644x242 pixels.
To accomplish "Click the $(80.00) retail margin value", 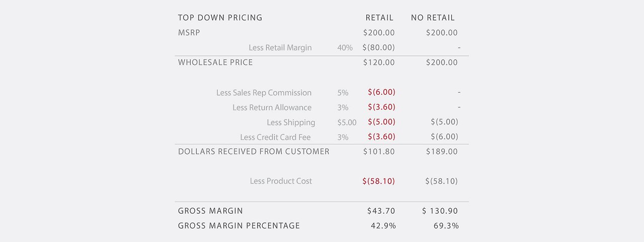I will 378,48.
